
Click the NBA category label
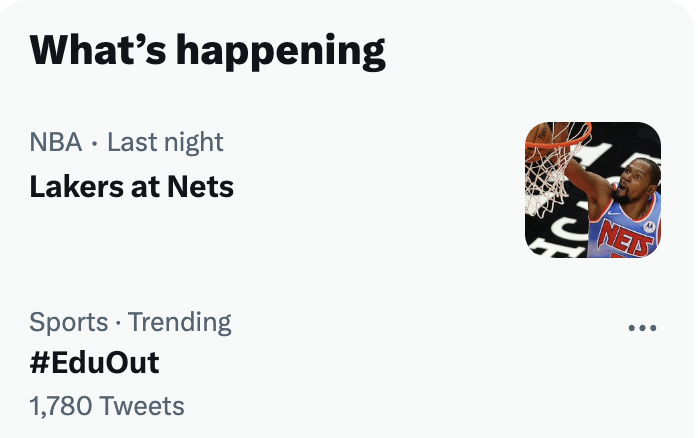click(x=56, y=142)
